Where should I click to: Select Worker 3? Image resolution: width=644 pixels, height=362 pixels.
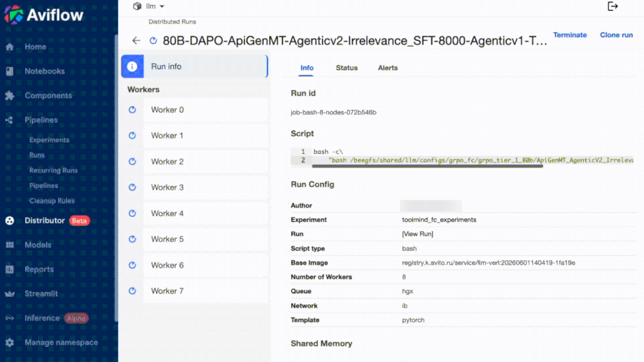pos(206,187)
